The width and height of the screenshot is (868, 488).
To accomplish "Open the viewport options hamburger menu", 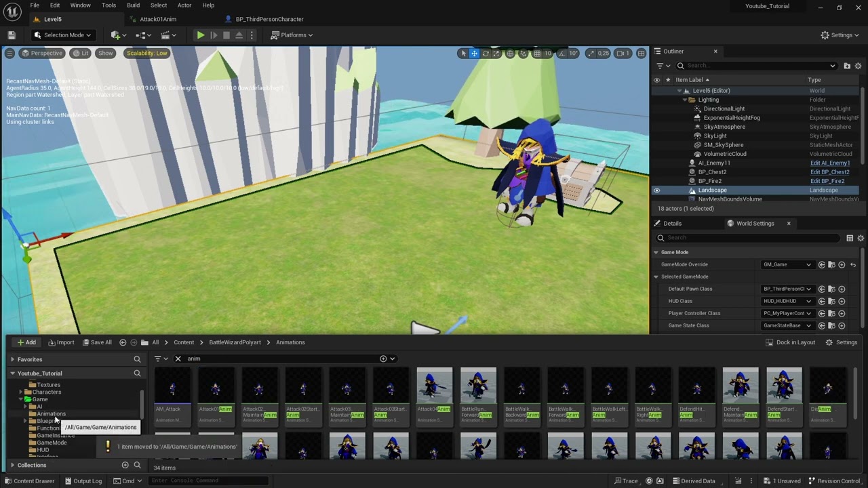I will [9, 53].
